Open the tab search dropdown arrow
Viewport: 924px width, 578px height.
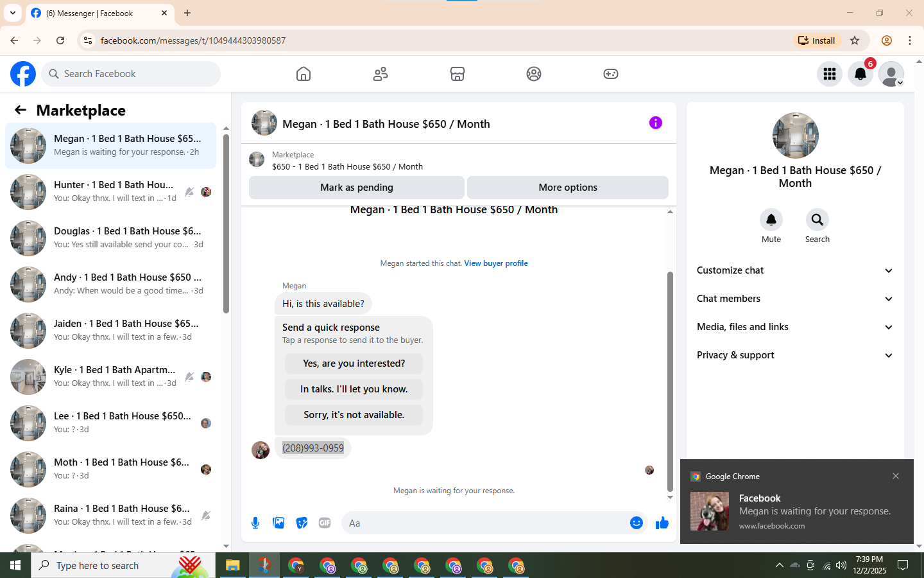point(13,13)
